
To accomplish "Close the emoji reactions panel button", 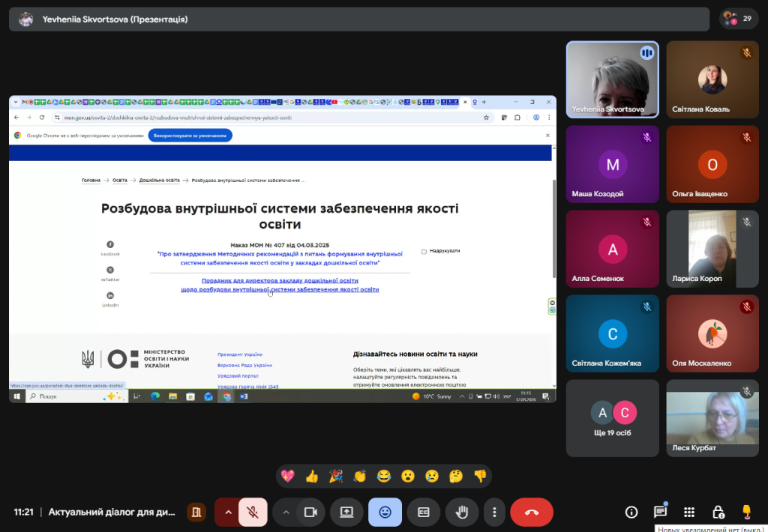I will [385, 513].
